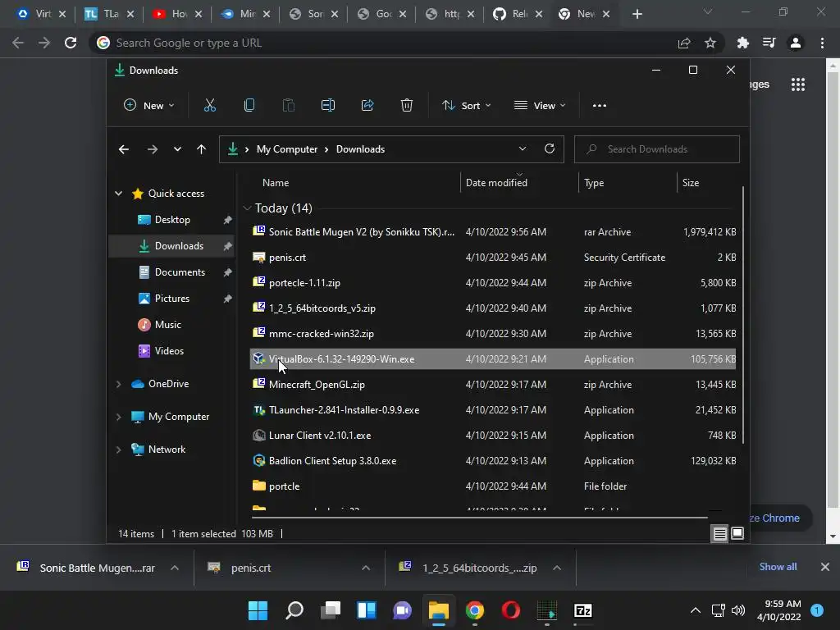Click the Rename icon in Explorer toolbar

tap(328, 106)
